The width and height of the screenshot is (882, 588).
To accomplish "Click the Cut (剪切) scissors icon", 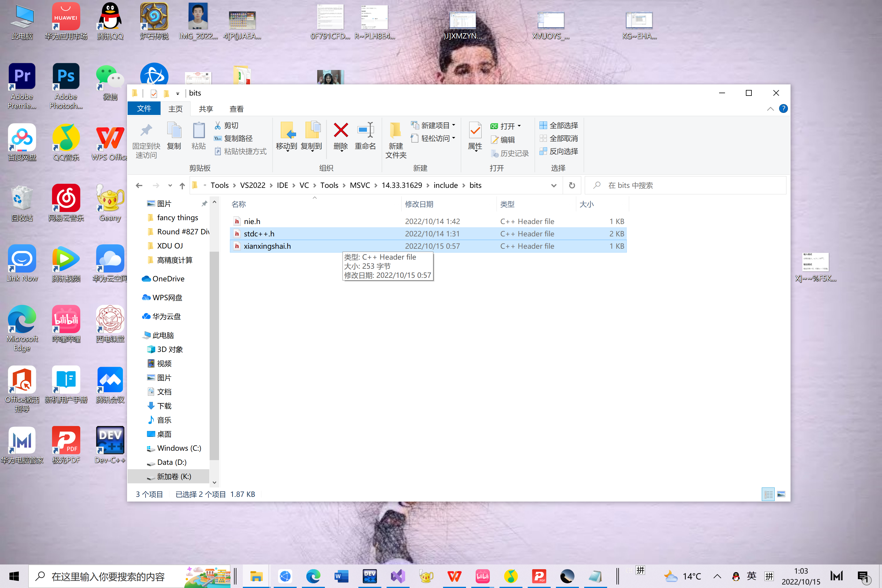I will (218, 126).
